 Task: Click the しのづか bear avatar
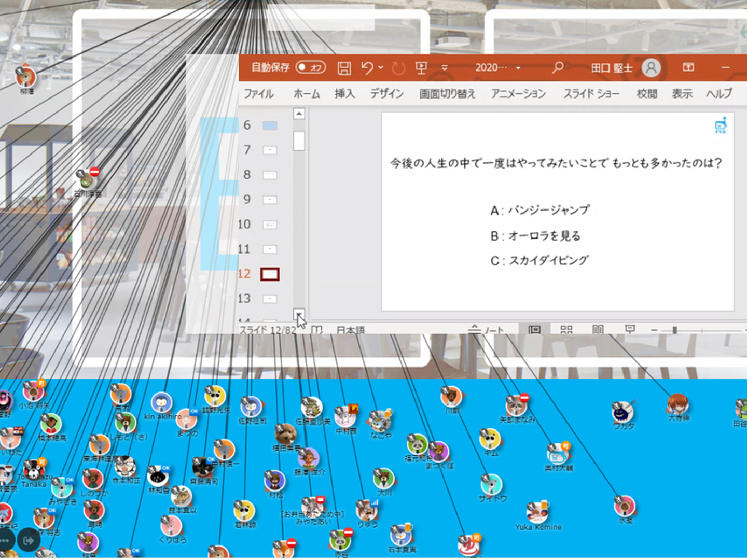[x=93, y=480]
